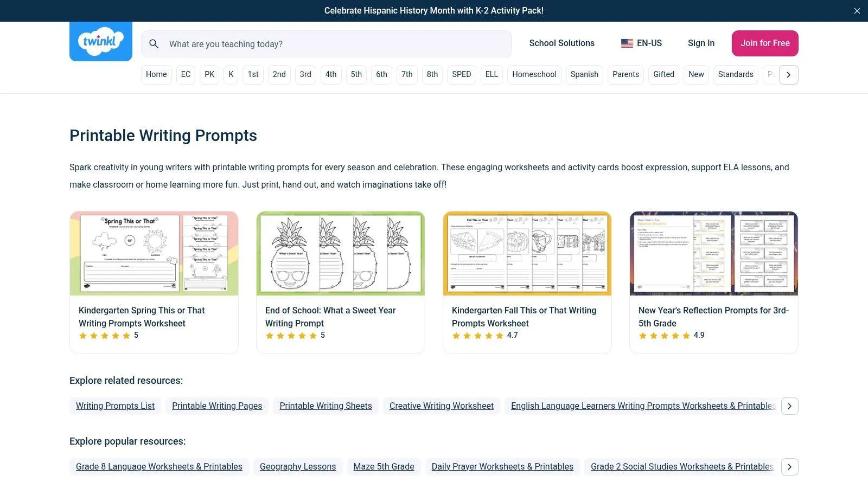This screenshot has width=868, height=488.
Task: Go to 6th grade resources
Action: [x=382, y=75]
